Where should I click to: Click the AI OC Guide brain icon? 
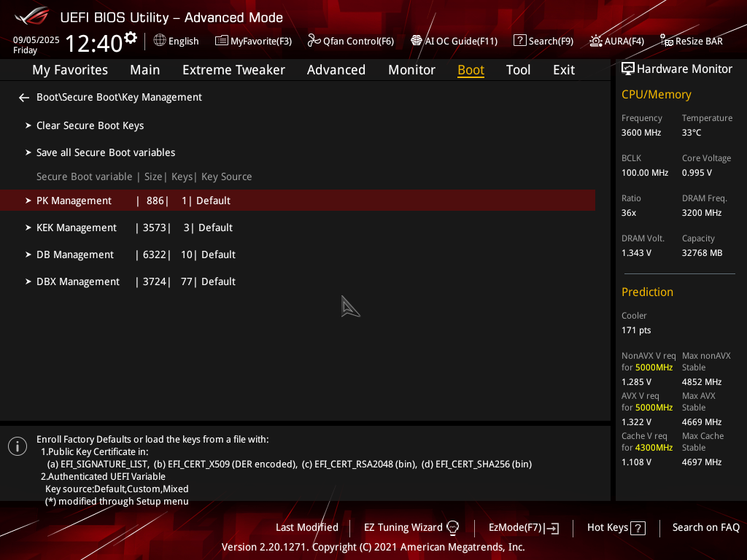click(x=417, y=41)
